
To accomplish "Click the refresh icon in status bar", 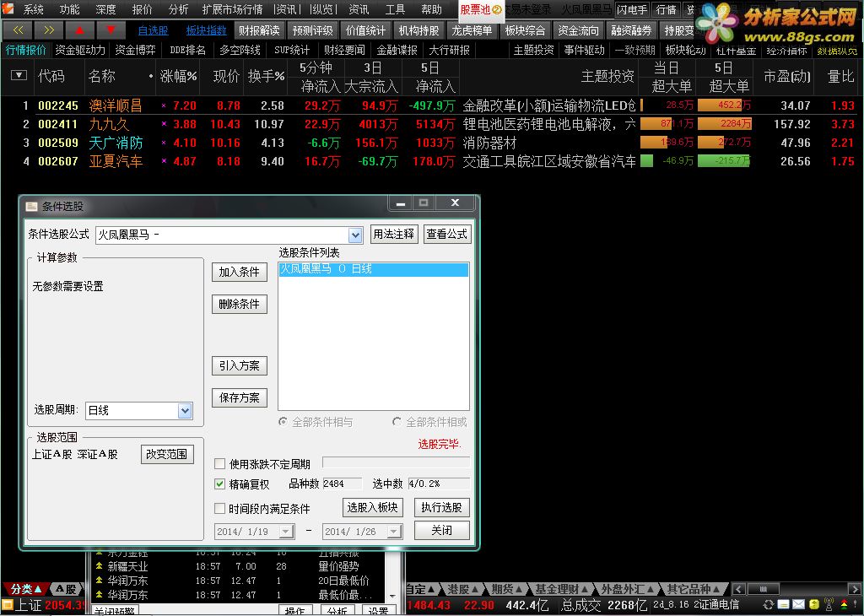I will [769, 605].
